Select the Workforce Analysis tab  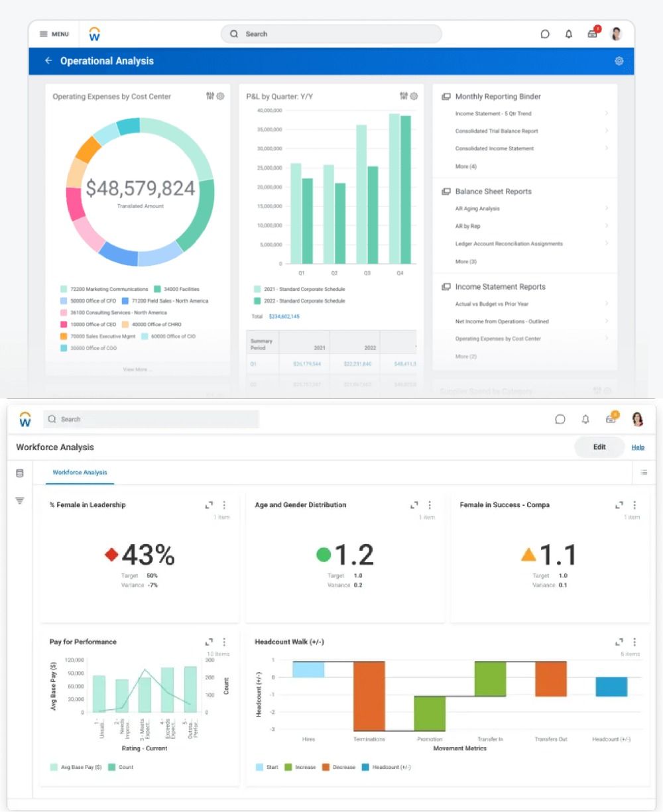[80, 473]
